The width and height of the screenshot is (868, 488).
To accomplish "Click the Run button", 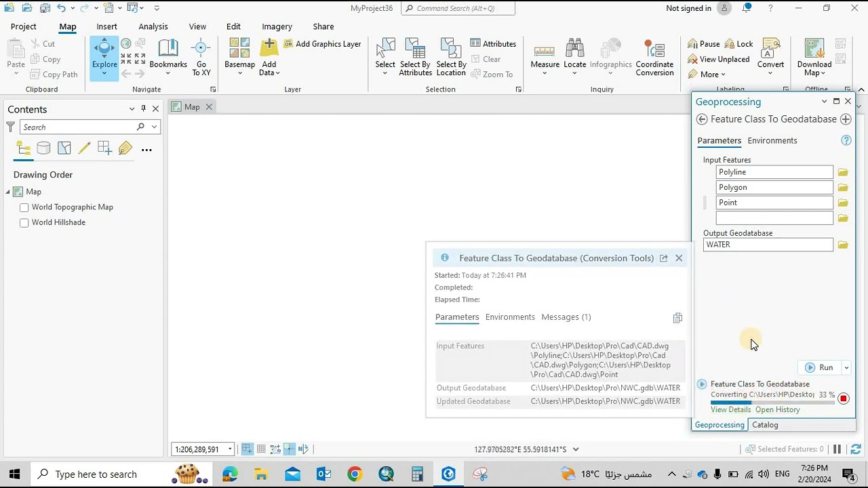I will tap(820, 367).
